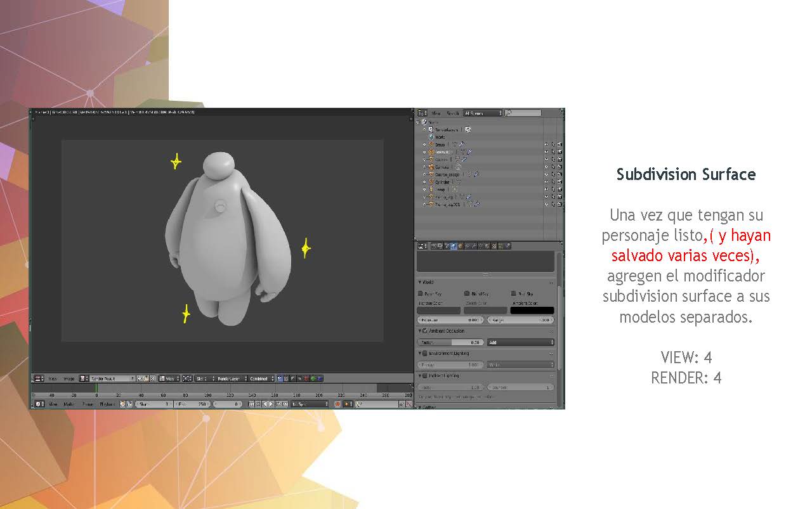Open the Render Layers properties tab

440,246
